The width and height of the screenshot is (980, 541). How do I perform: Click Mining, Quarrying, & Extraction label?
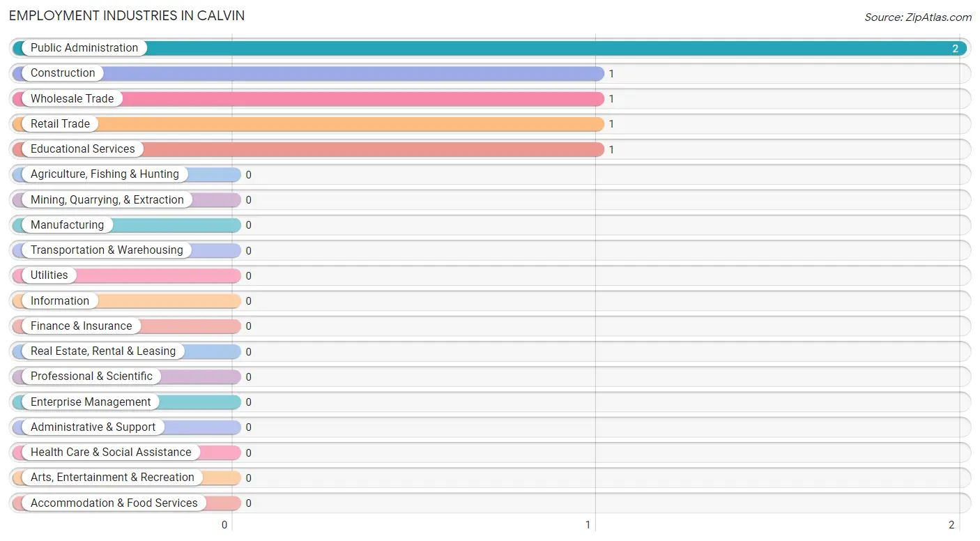[x=107, y=200]
